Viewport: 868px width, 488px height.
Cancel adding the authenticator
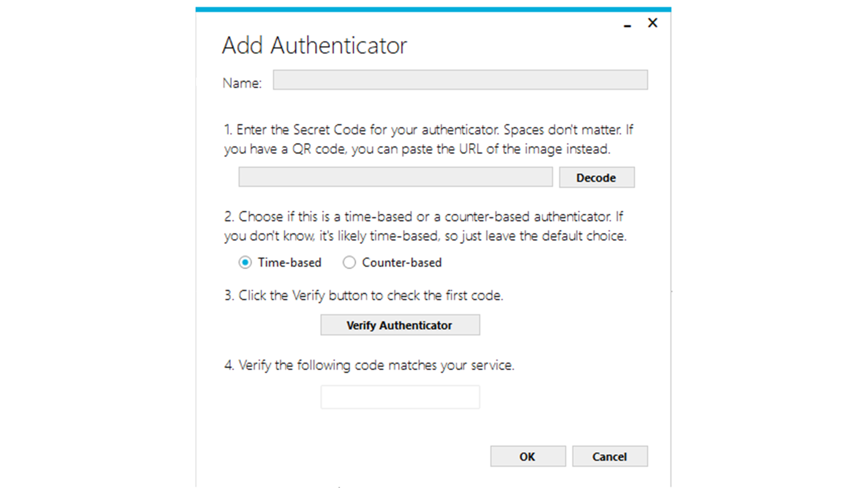pos(610,457)
